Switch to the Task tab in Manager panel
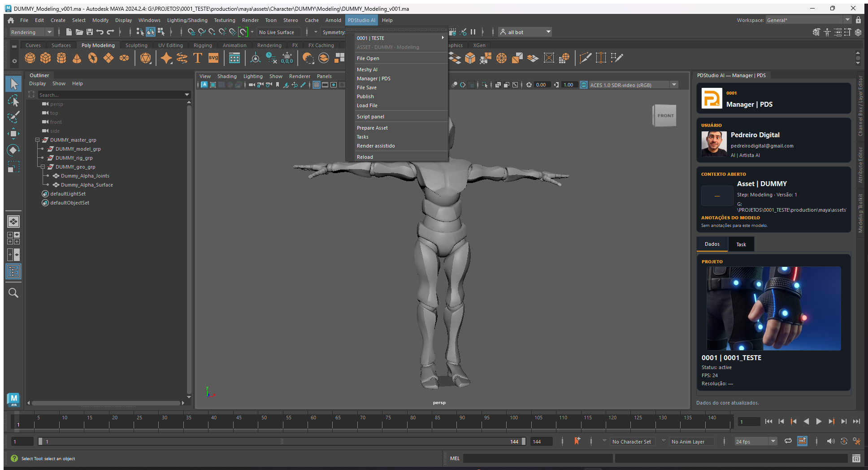The image size is (868, 470). [x=741, y=244]
